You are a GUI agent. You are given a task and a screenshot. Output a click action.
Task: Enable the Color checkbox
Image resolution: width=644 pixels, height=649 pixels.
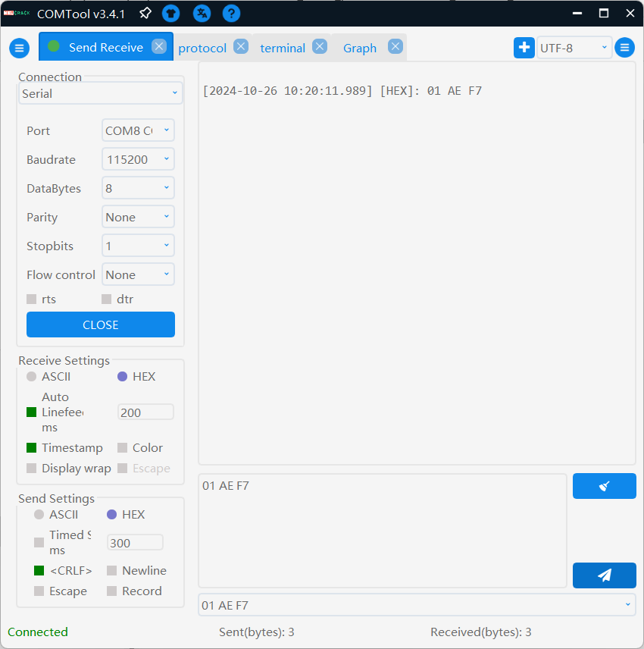click(x=123, y=448)
